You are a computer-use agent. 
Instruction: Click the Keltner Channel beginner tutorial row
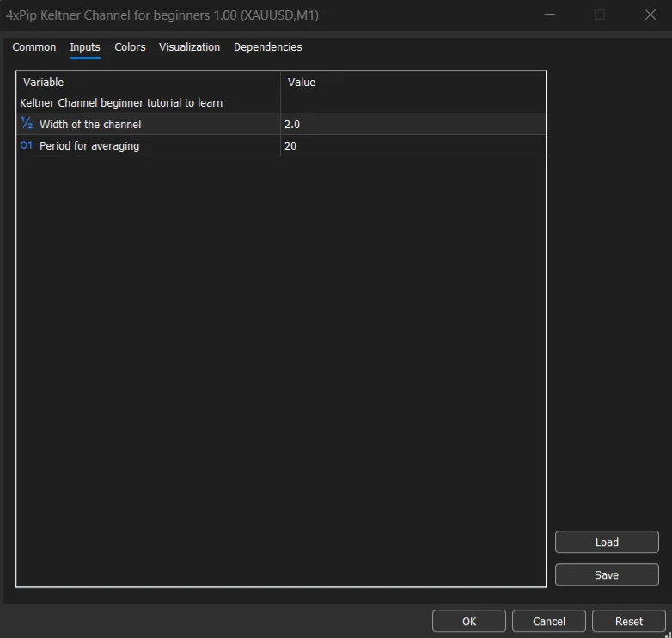[x=281, y=103]
